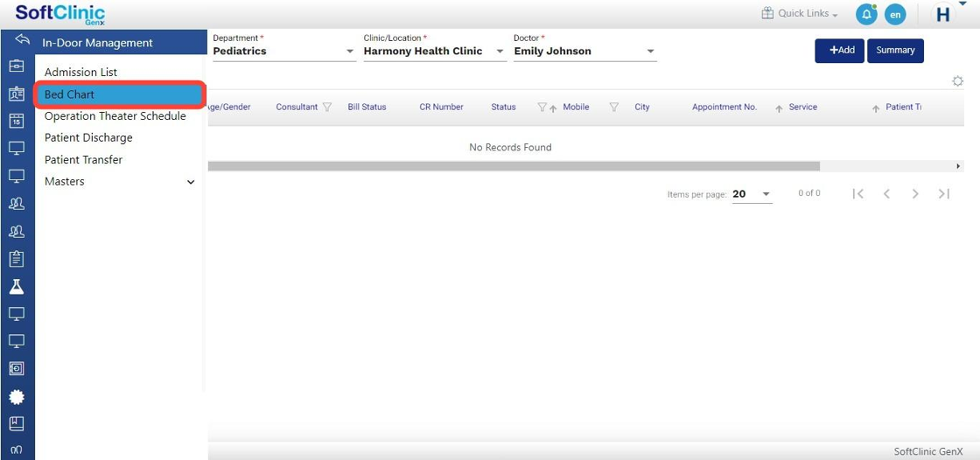Open Items per page dropdown
The height and width of the screenshot is (460, 980).
tap(752, 194)
